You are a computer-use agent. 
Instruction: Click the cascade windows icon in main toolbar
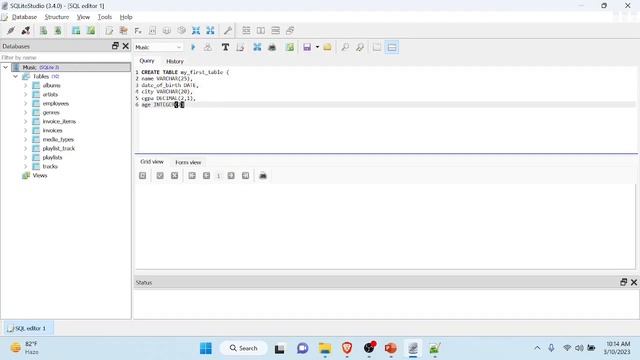click(290, 31)
